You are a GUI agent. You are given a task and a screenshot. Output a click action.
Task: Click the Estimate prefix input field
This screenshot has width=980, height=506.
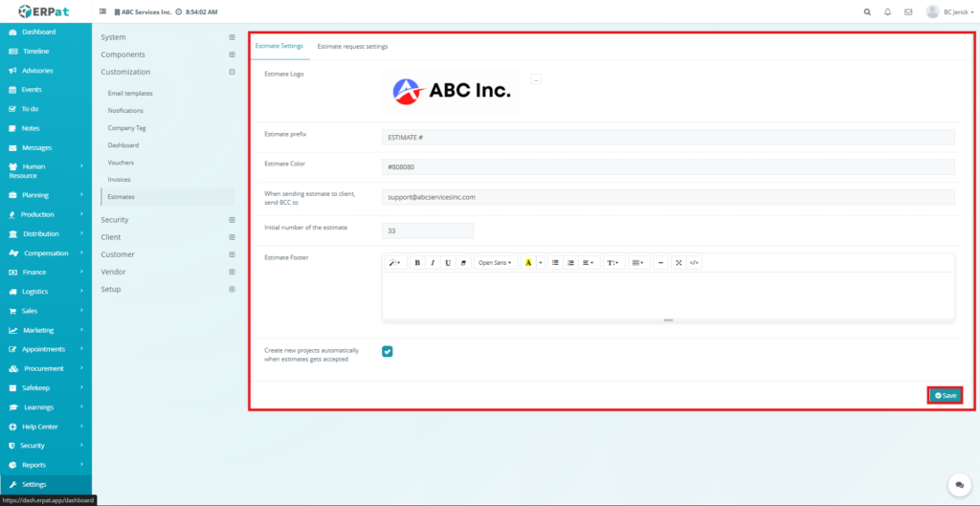[x=667, y=137]
